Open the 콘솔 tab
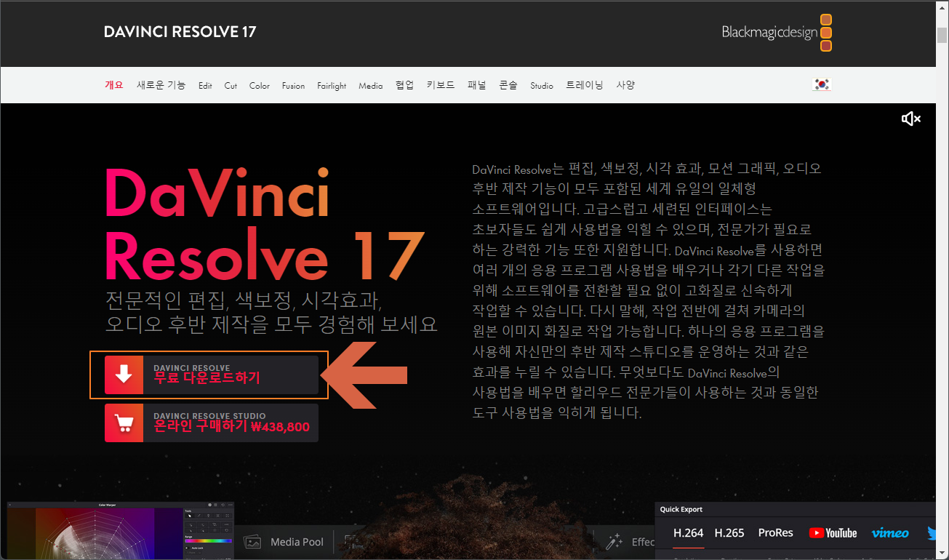 tap(508, 85)
